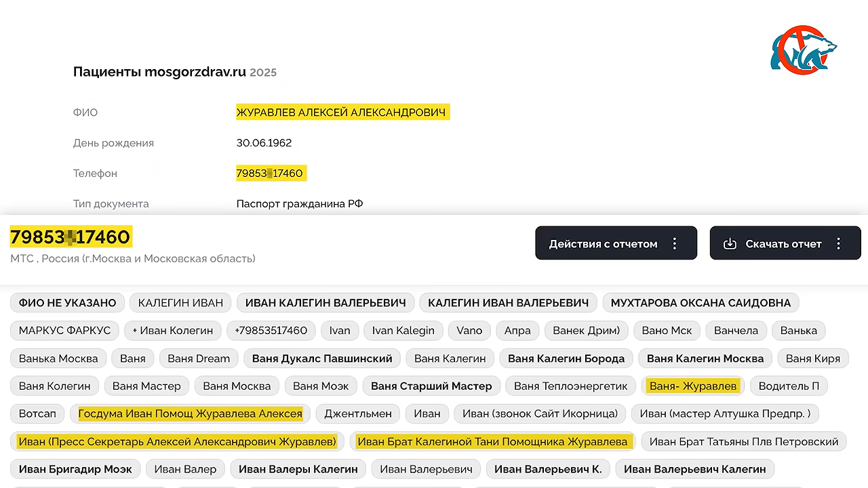
Task: Click the МУХТАРОВА ОКСАНА САИДОВНА tag
Action: [701, 303]
